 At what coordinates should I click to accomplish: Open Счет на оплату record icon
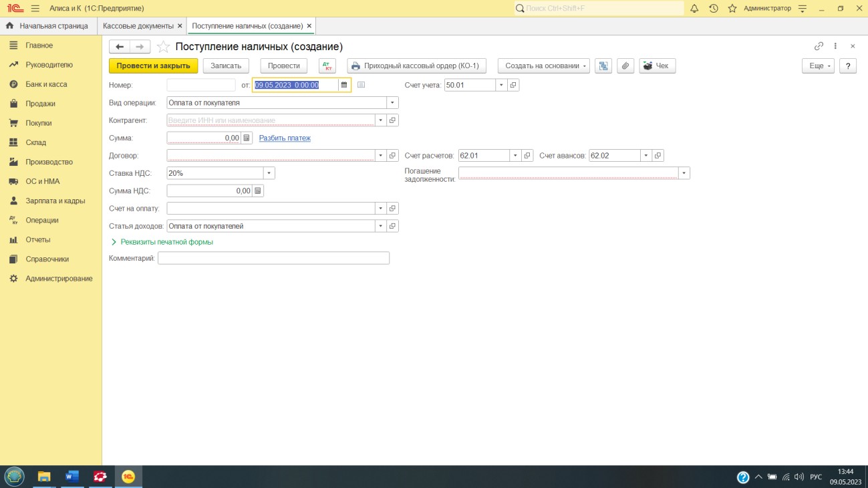click(x=393, y=208)
